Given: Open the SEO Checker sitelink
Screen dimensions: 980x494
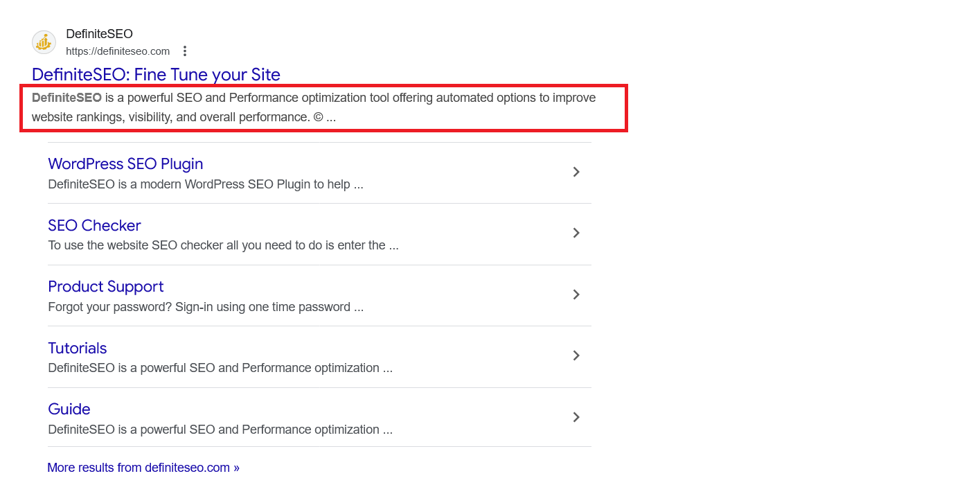Looking at the screenshot, I should (94, 225).
